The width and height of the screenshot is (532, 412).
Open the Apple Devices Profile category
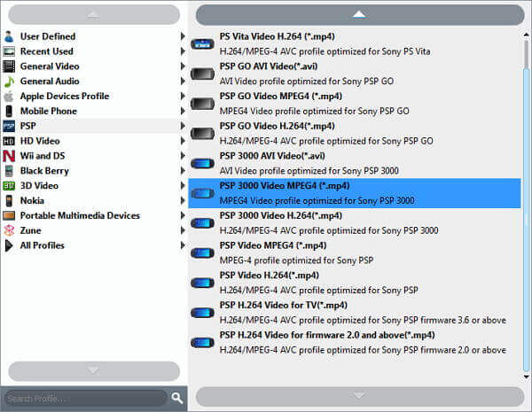(94, 96)
